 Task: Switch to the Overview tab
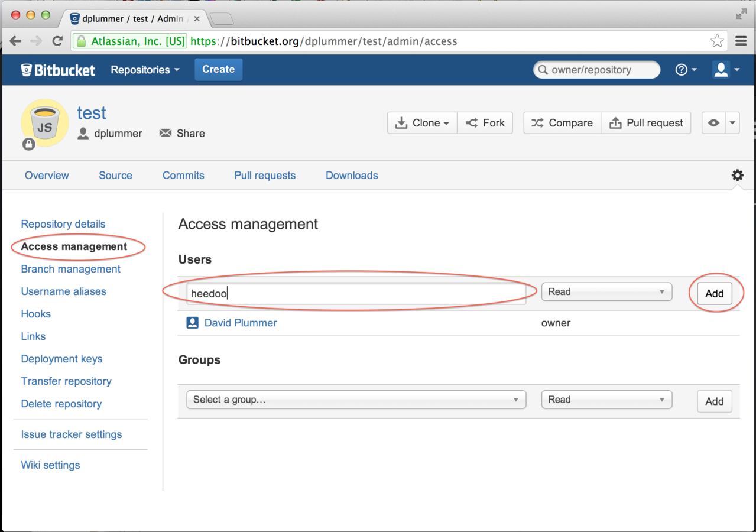[47, 176]
